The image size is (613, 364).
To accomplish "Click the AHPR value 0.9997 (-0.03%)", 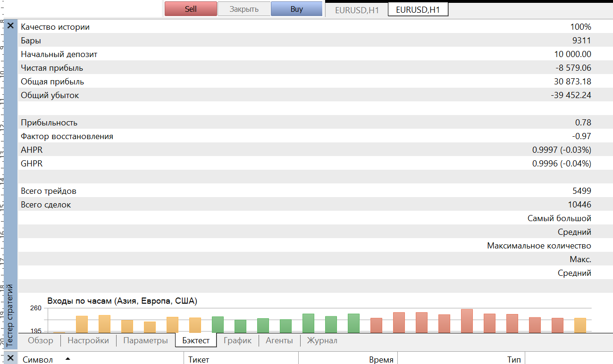I will point(562,150).
